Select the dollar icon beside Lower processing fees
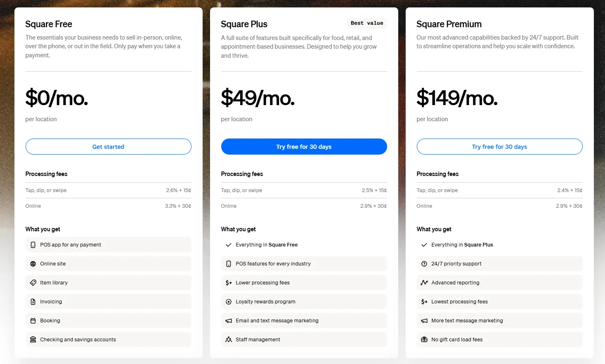605x364 pixels. click(x=229, y=282)
